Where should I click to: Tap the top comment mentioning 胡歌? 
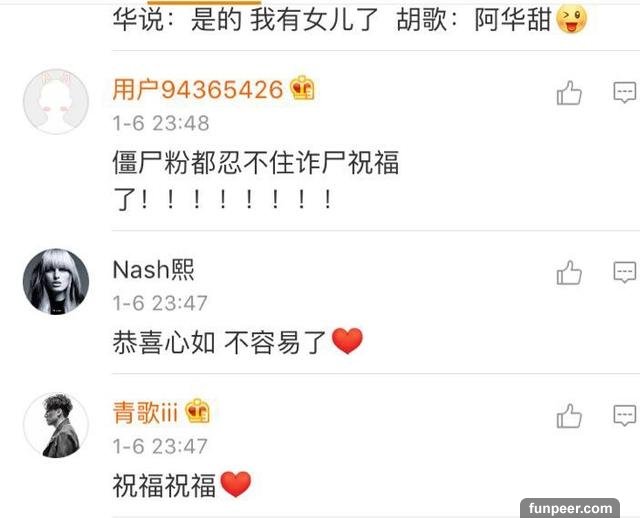click(x=350, y=19)
